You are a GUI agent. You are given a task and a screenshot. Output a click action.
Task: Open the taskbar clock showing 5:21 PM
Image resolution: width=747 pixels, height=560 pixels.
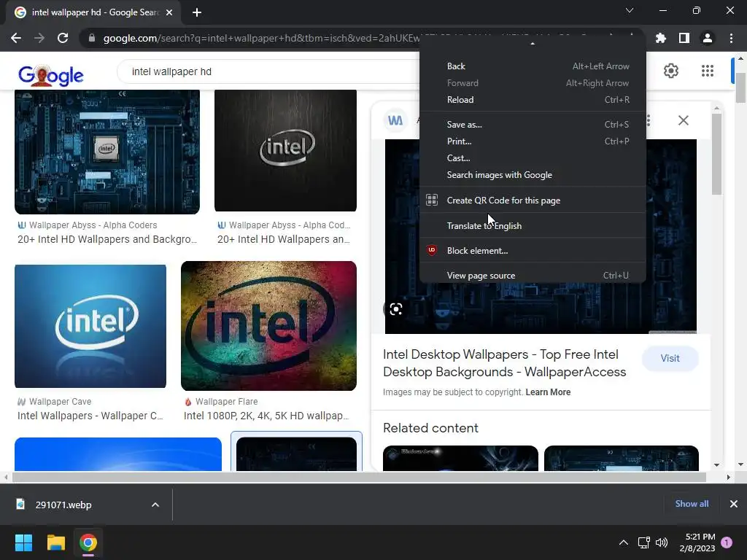point(697,542)
